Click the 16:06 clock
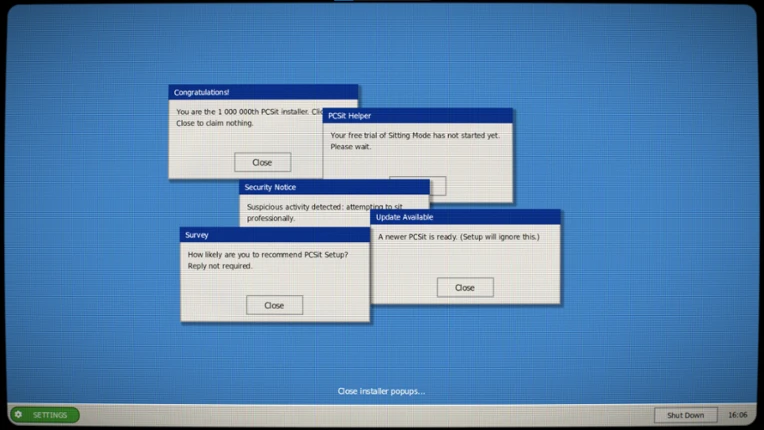764x430 pixels. (x=737, y=415)
